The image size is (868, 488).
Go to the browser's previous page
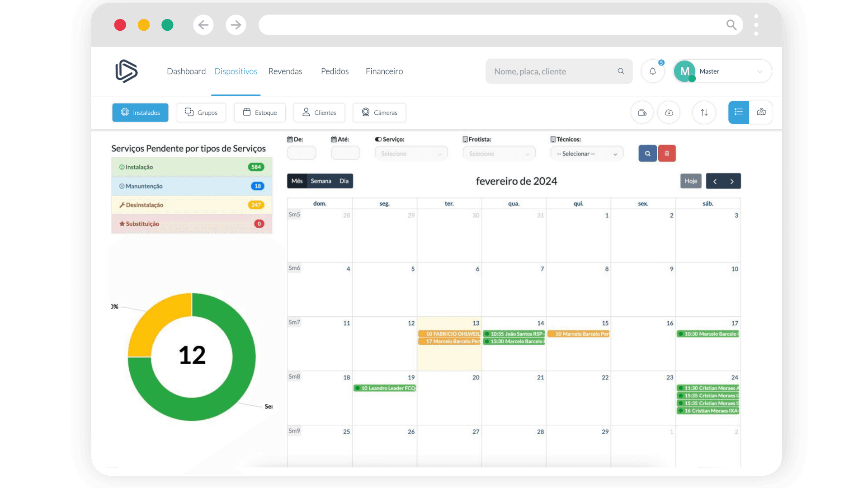click(x=203, y=25)
